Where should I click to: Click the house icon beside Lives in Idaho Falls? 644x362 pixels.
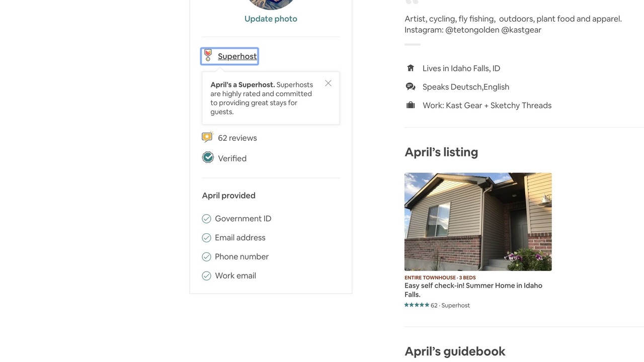411,68
